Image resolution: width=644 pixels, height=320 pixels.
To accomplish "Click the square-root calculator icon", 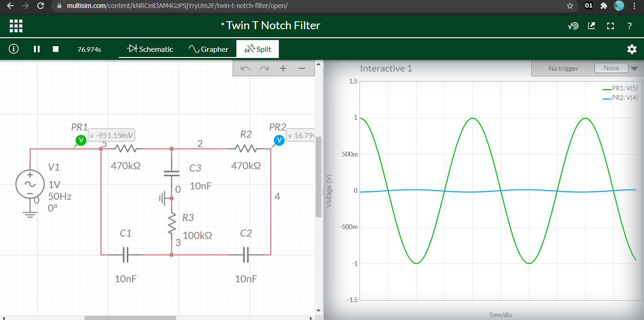I will (x=573, y=26).
